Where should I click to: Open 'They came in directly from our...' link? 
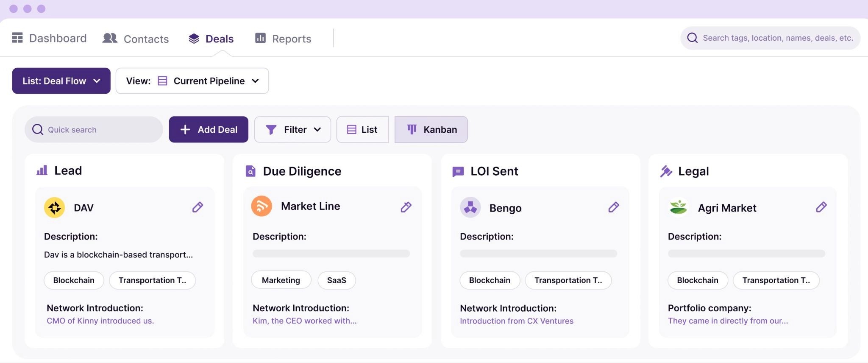(728, 321)
